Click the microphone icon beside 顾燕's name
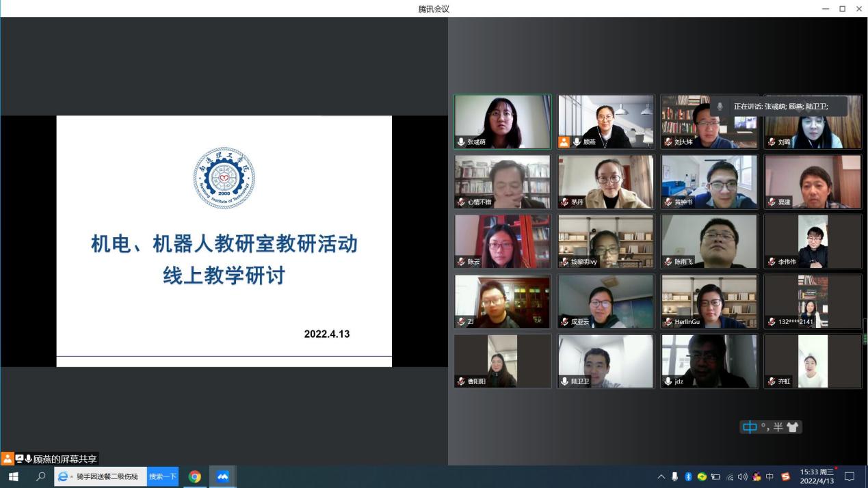 click(x=577, y=142)
